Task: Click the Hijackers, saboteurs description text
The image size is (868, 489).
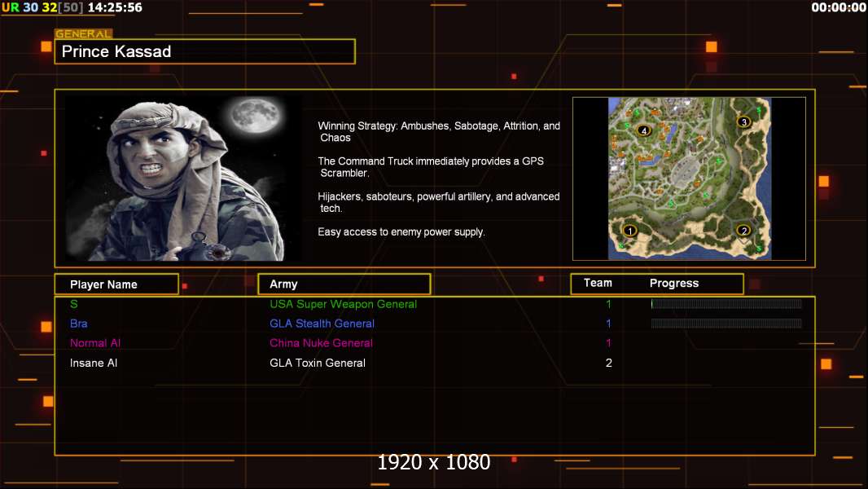Action: click(x=439, y=202)
